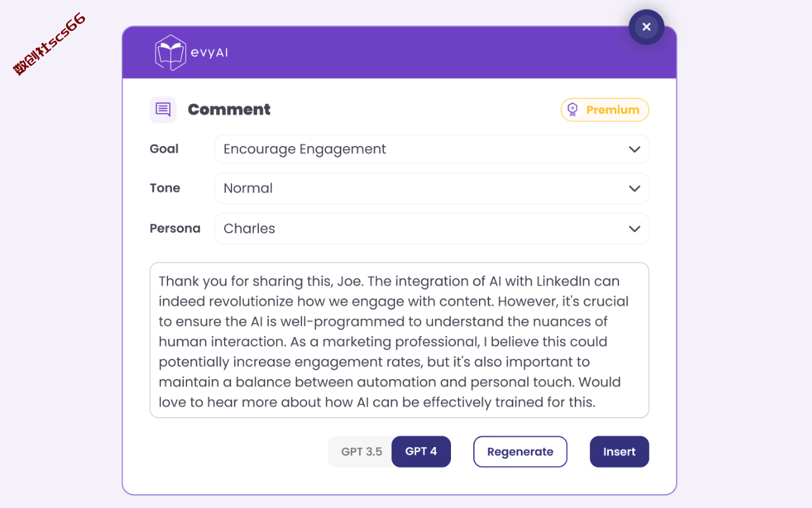Click the evyAI brand name text
Viewport: 812px width, 508px height.
[209, 53]
